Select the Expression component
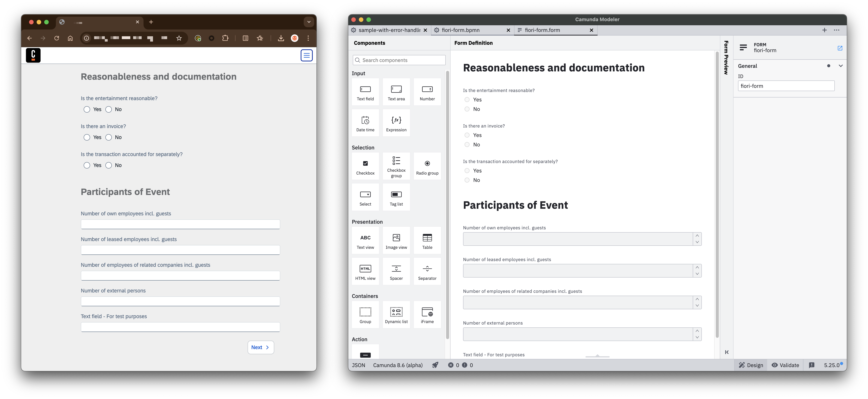 396,123
